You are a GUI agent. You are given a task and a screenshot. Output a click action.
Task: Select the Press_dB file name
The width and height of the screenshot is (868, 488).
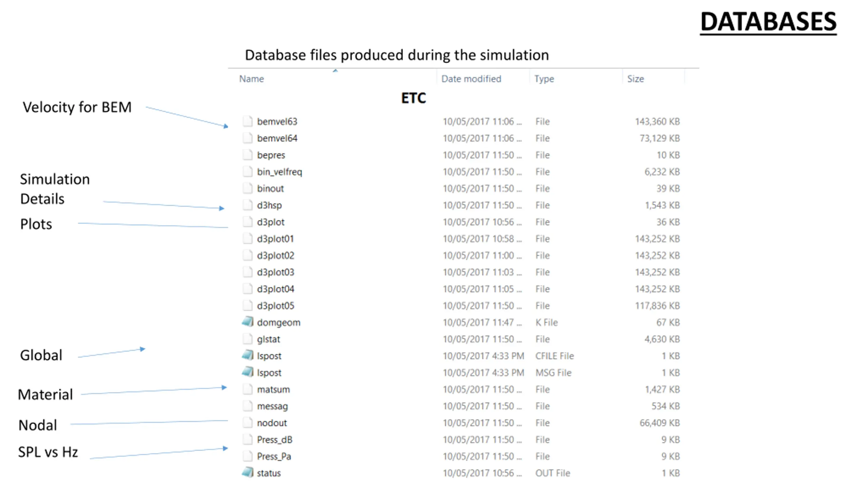pos(274,440)
